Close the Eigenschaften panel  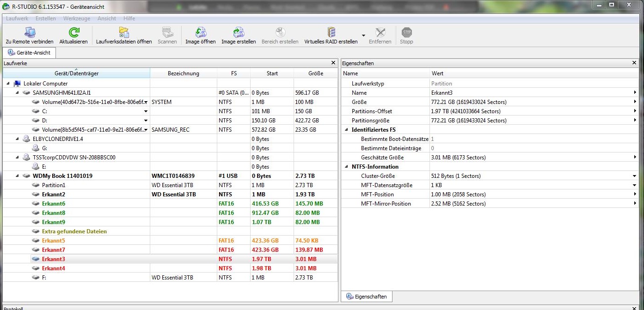tap(634, 63)
